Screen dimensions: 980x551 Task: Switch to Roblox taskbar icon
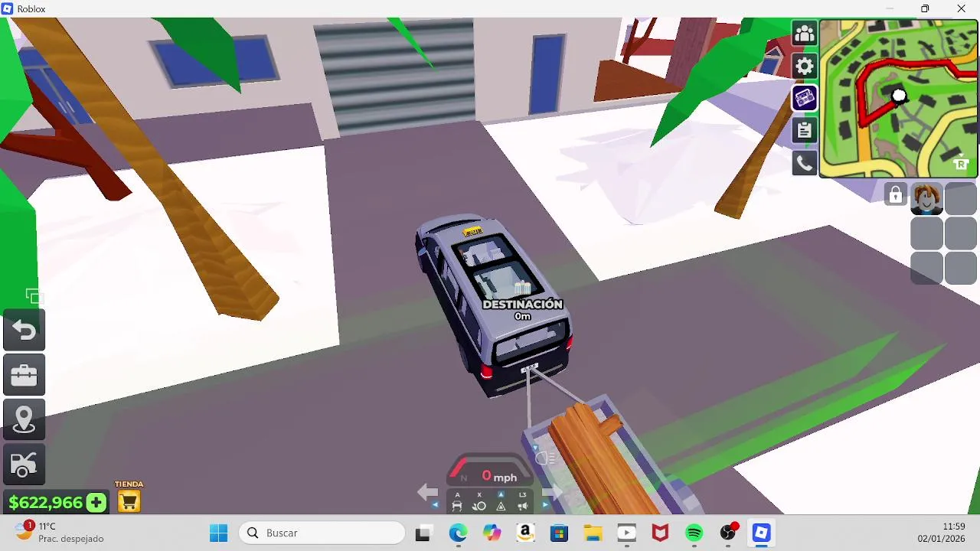(x=761, y=533)
